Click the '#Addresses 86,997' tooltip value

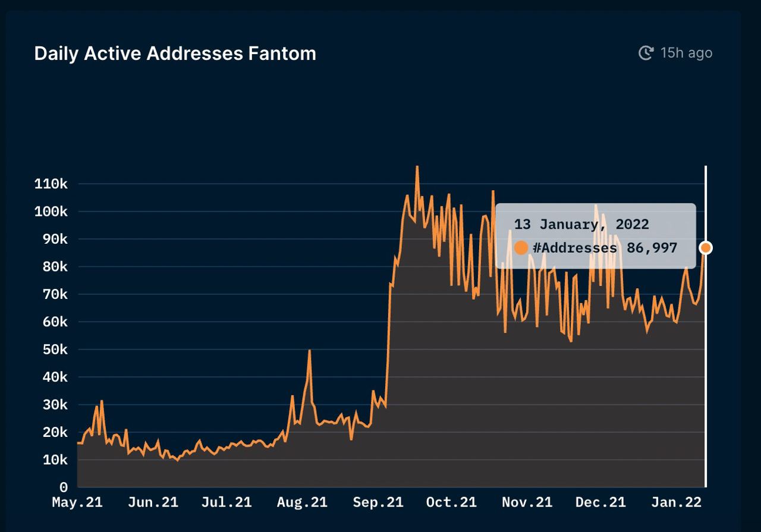tap(605, 248)
